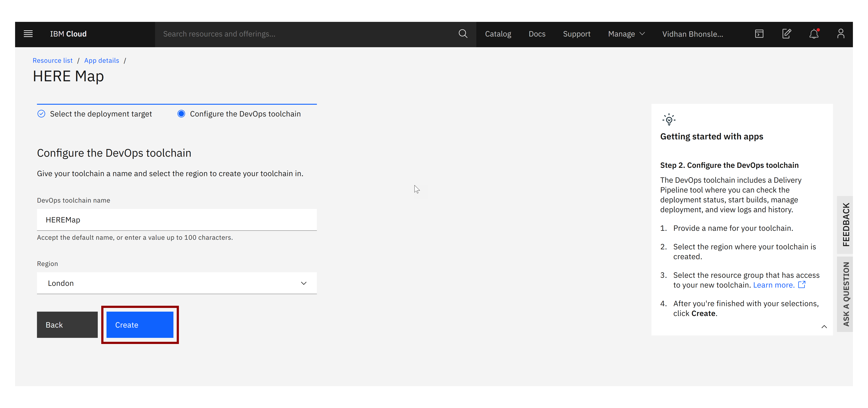Focus the search resources and offerings box
This screenshot has height=408, width=868.
306,34
